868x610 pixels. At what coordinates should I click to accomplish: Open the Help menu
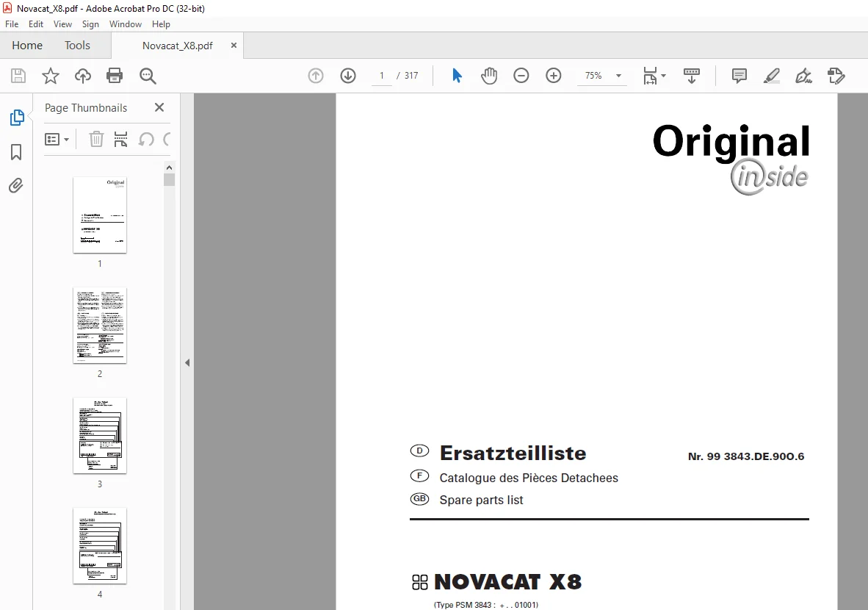coord(161,24)
